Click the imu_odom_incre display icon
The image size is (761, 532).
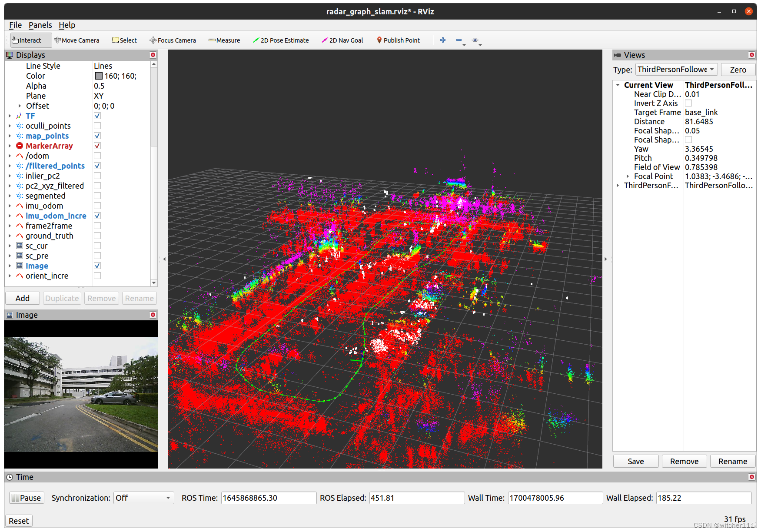click(20, 216)
